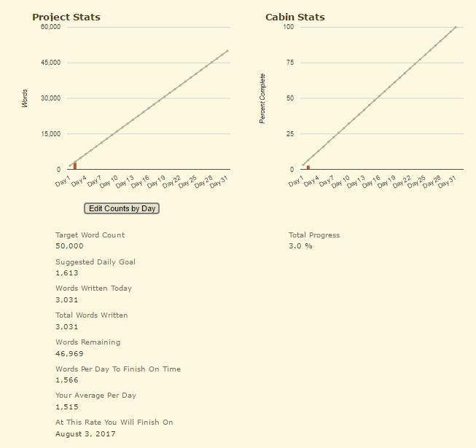Click the Words Written Today label
The height and width of the screenshot is (448, 476).
(93, 288)
